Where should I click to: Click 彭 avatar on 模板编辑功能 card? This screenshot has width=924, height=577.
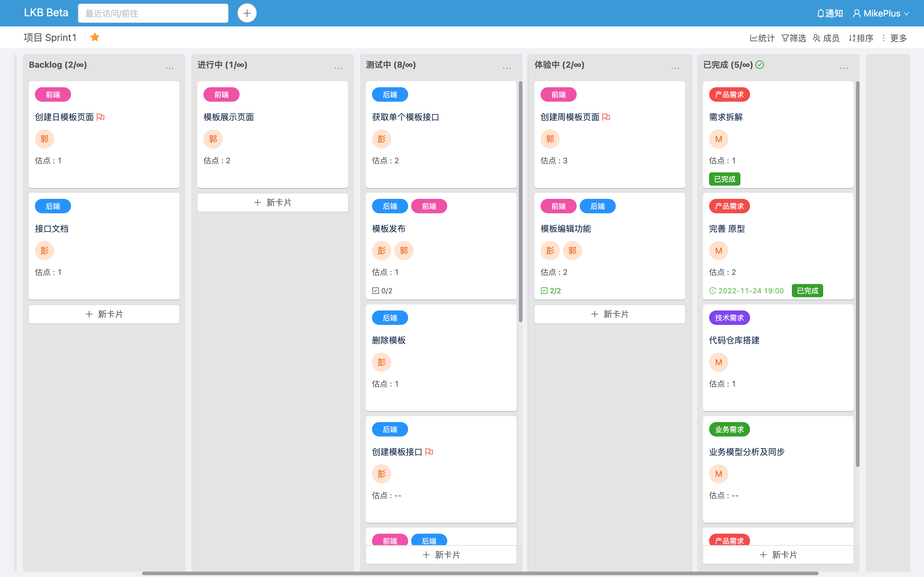550,251
